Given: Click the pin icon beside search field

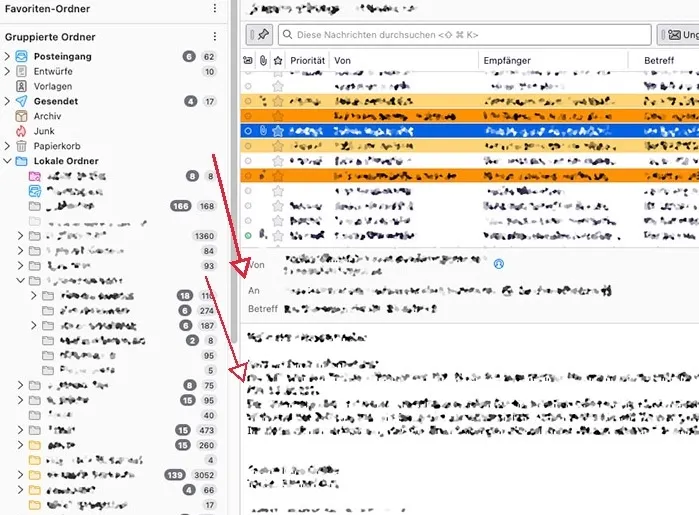Looking at the screenshot, I should point(259,35).
